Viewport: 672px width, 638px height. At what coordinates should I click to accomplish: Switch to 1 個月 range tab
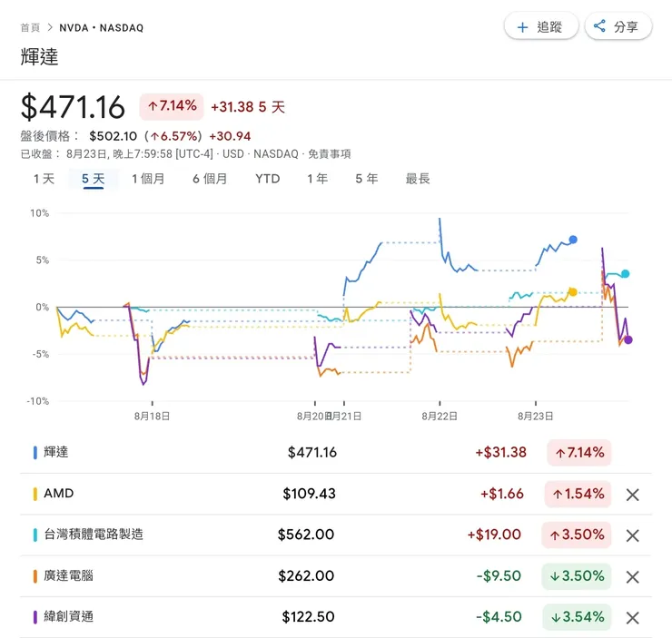pyautogui.click(x=148, y=179)
